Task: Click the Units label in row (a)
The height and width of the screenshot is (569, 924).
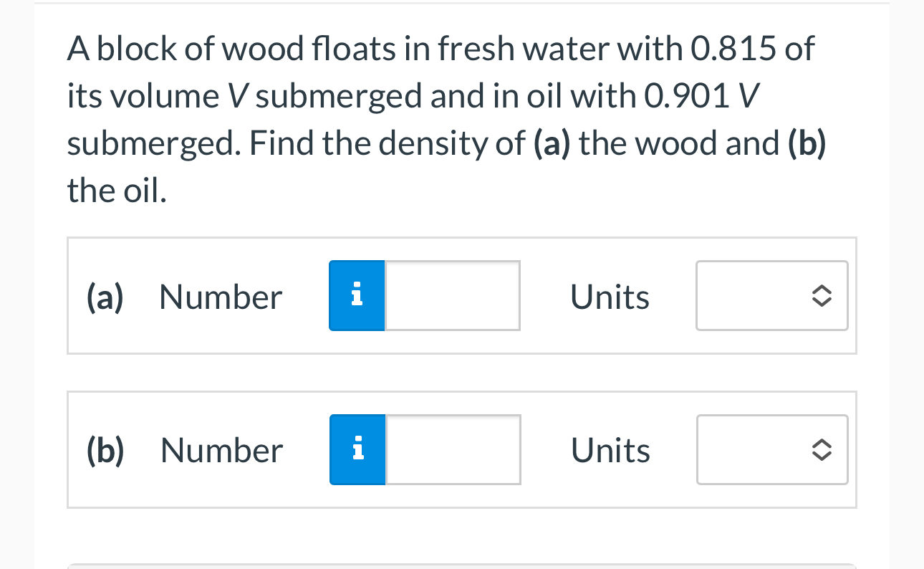Action: [610, 295]
